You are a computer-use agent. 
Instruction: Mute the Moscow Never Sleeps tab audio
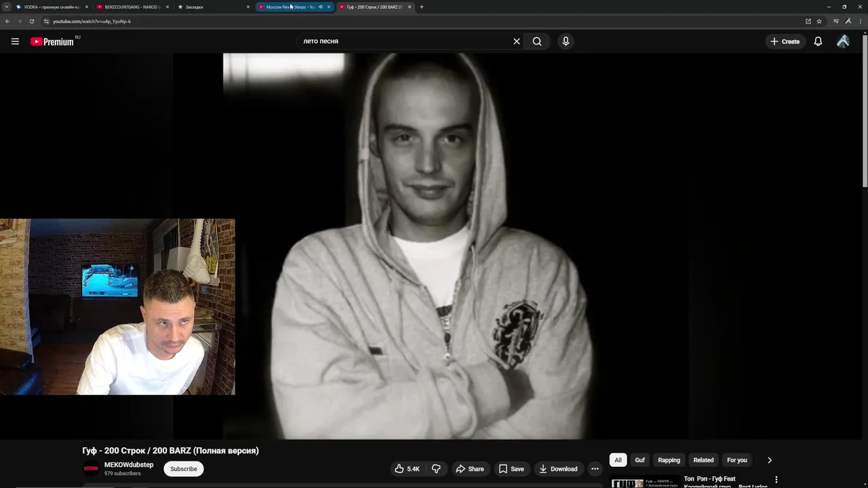point(321,7)
